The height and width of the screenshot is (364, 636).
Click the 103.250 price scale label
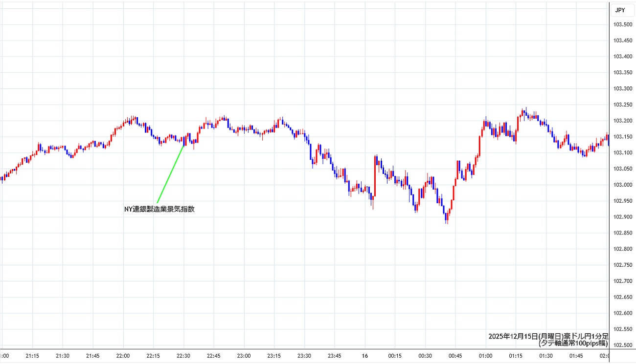click(622, 105)
